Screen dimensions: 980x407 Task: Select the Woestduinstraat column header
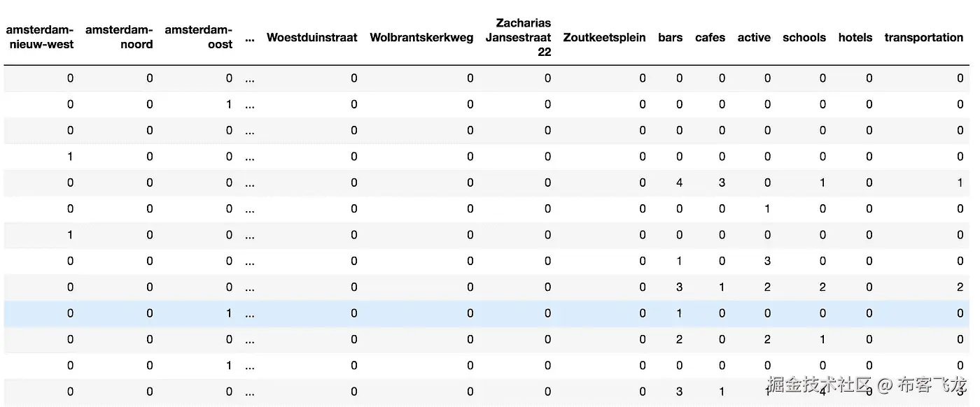pos(311,38)
